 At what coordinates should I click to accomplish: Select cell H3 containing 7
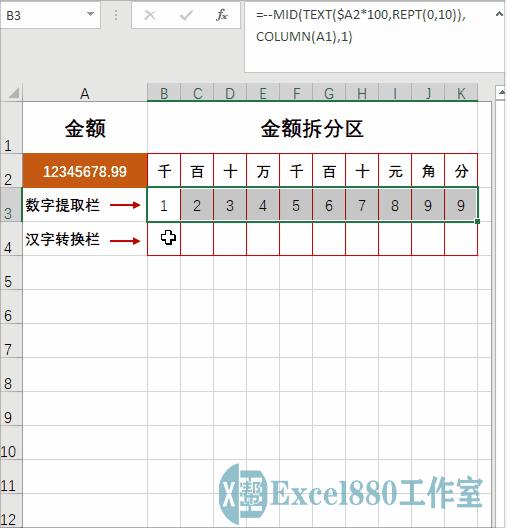coord(362,205)
